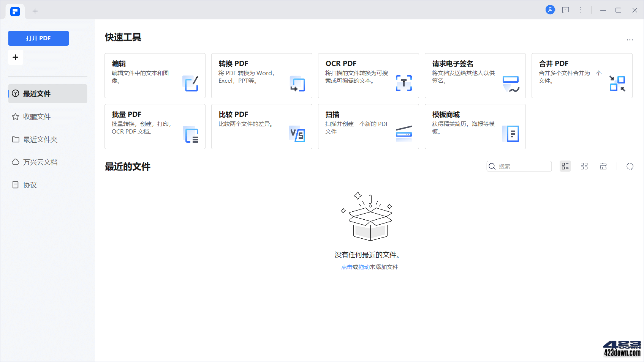This screenshot has height=362, width=644.
Task: Enable list view for recent files
Action: point(565,166)
